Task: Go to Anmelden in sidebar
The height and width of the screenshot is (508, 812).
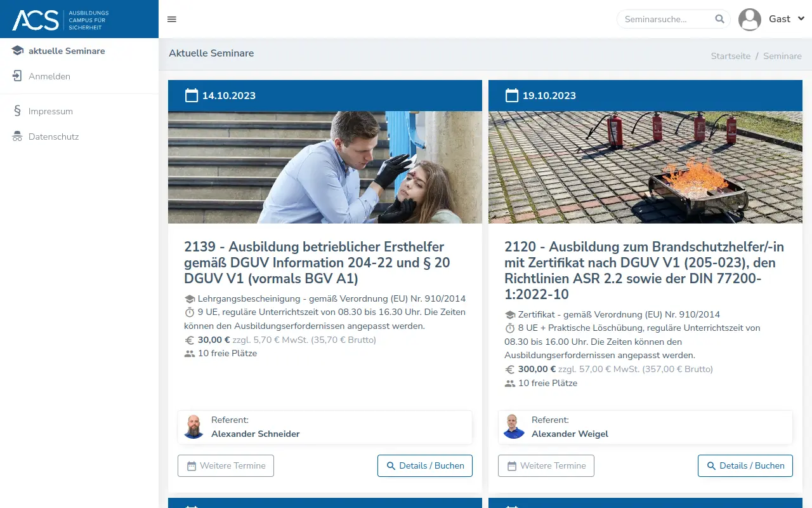Action: click(49, 76)
